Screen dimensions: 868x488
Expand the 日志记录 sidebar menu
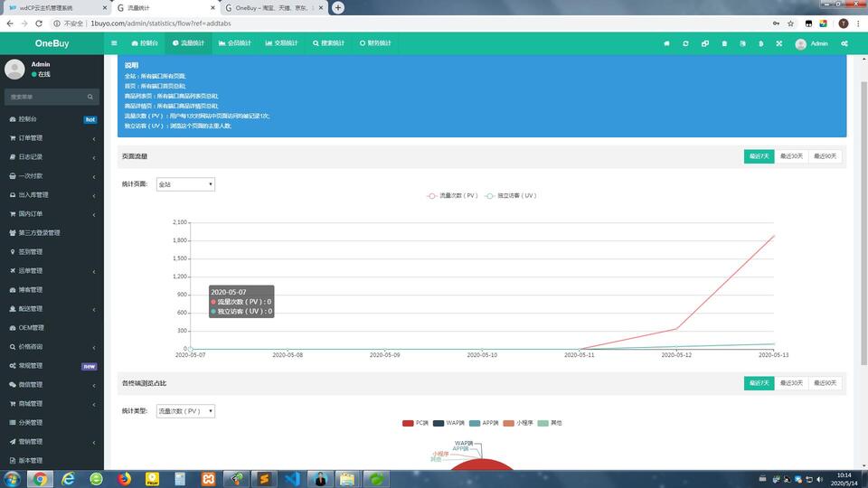[52, 156]
